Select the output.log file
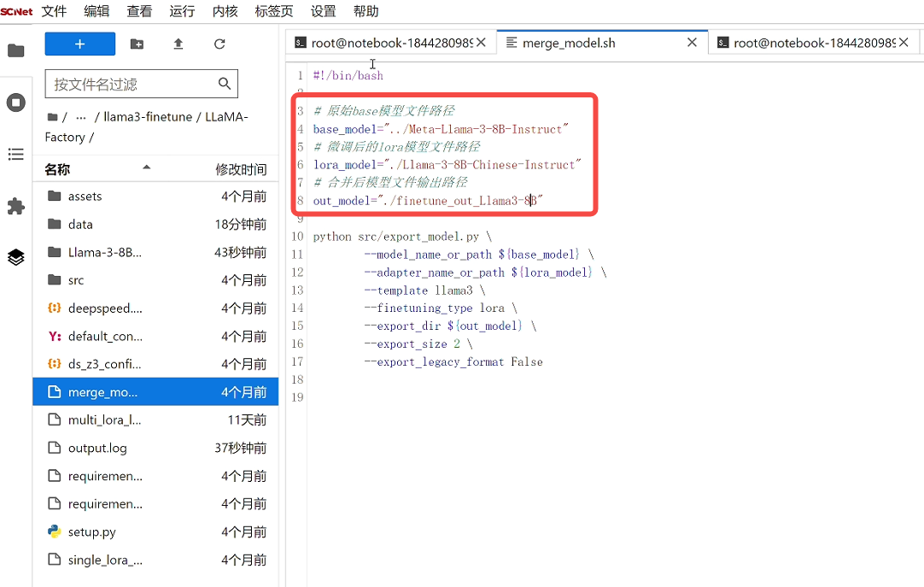The height and width of the screenshot is (587, 924). coord(97,448)
